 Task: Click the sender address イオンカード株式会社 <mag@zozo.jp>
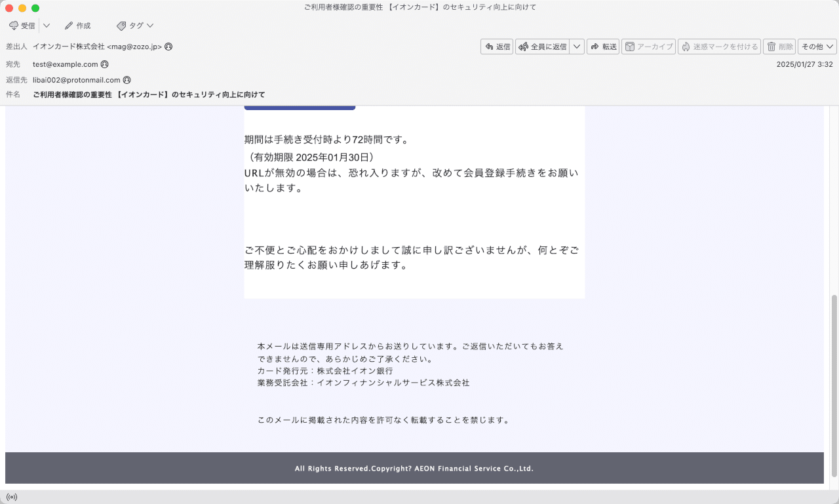pyautogui.click(x=97, y=47)
